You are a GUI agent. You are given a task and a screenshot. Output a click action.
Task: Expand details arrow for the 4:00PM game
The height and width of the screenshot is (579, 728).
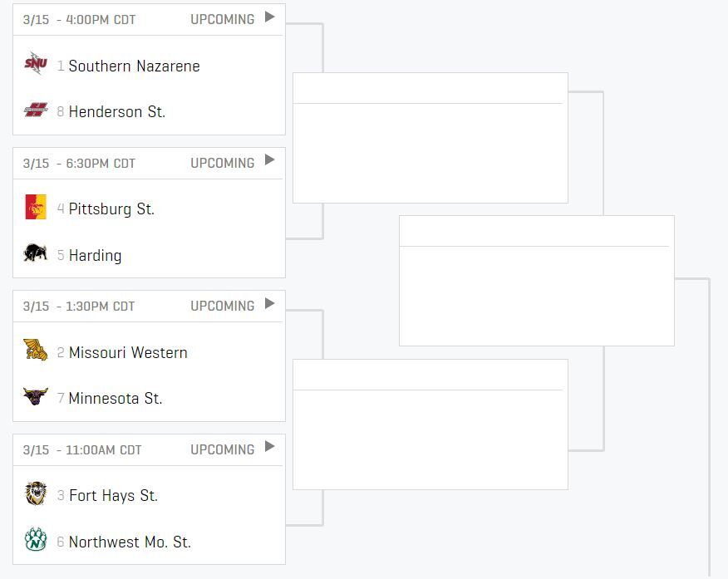[x=269, y=18]
